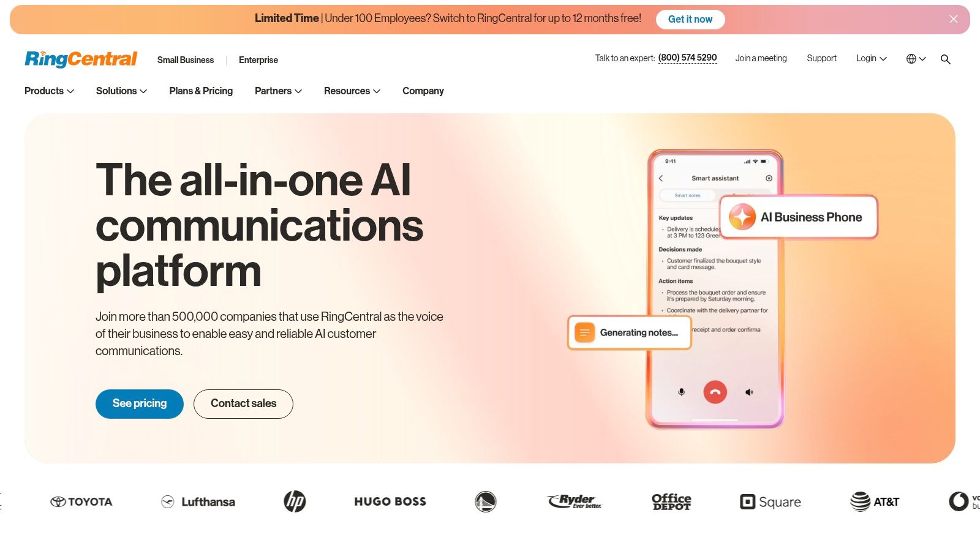
Task: Click the microphone icon on the phone mockup
Action: (x=681, y=392)
